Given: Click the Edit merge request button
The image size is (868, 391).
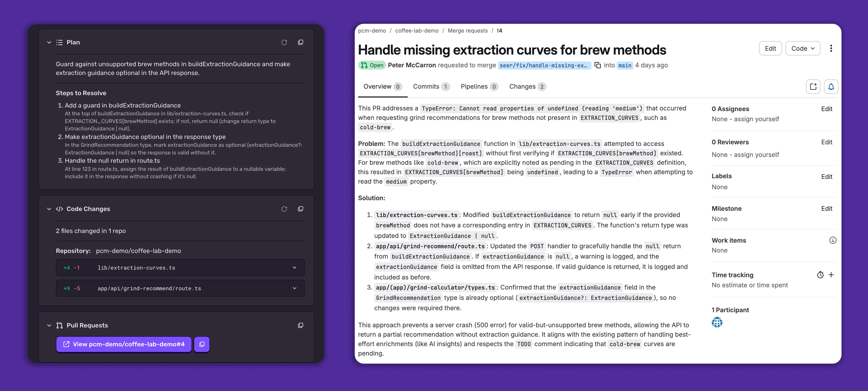Looking at the screenshot, I should pos(770,48).
